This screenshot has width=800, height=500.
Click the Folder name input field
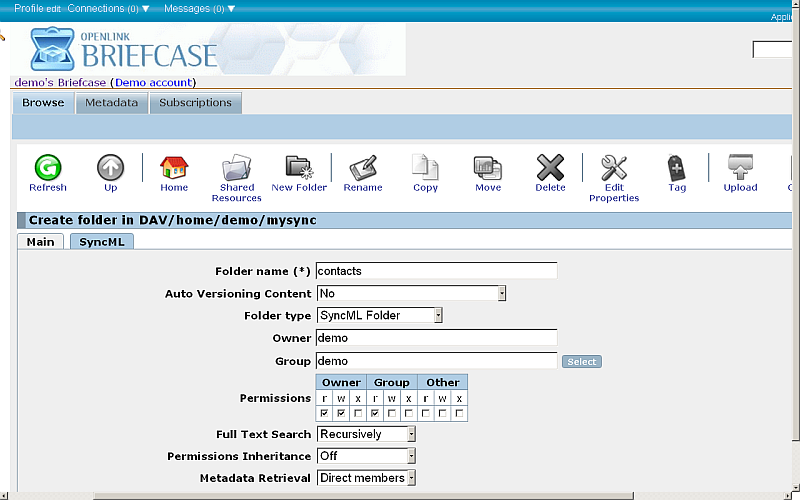[x=436, y=271]
